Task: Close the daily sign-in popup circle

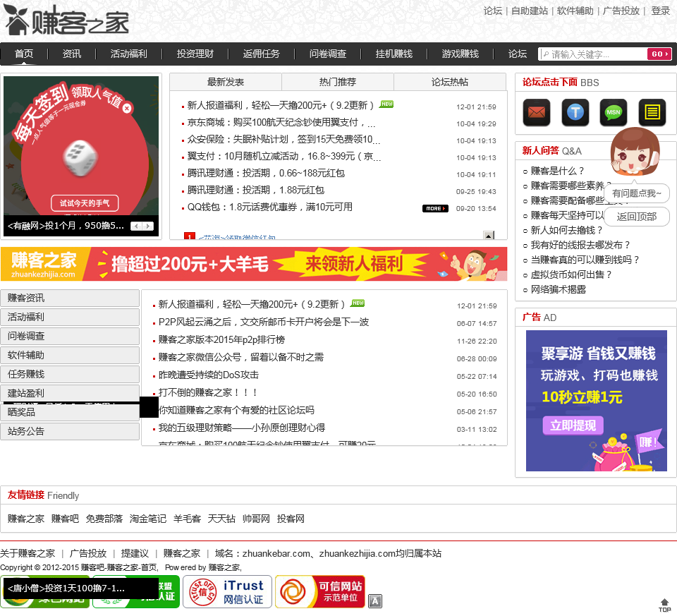Action: click(x=126, y=109)
